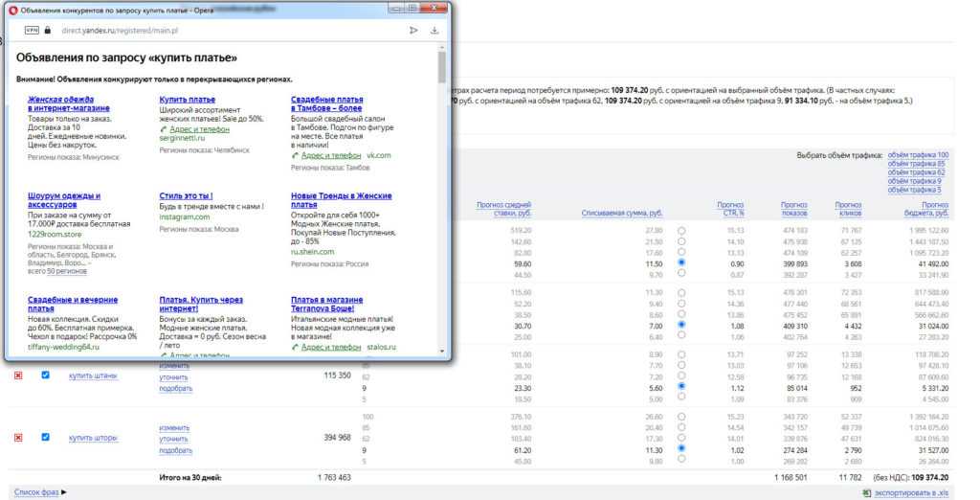Uncheck the 'купить штаны' checkbox
The height and width of the screenshot is (500, 980).
click(45, 375)
